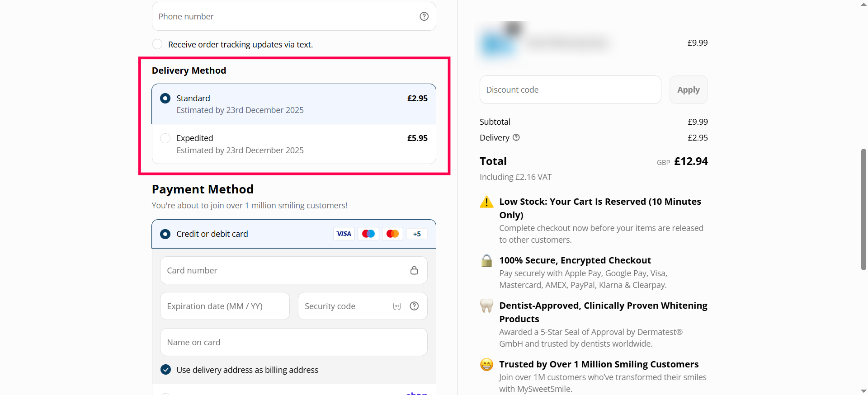Click the low stock warning triangle icon
The width and height of the screenshot is (868, 395).
click(486, 202)
